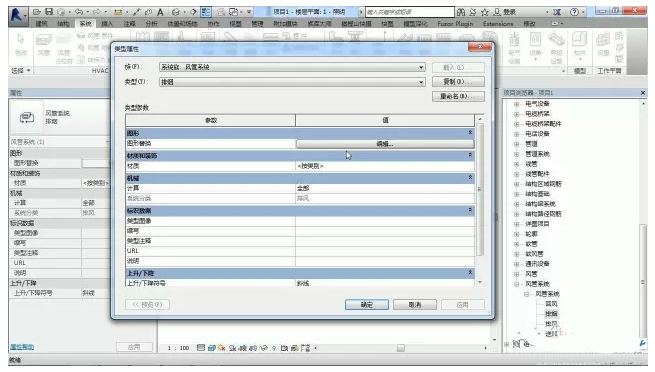Open the 族(F) family dropdown
Viewport: 655px width, 372px height.
pyautogui.click(x=292, y=67)
